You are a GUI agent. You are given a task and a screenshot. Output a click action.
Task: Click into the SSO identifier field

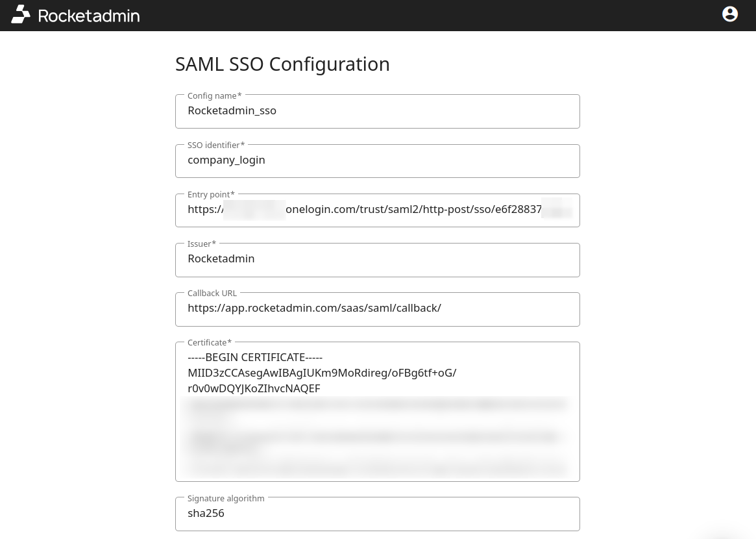pyautogui.click(x=377, y=160)
